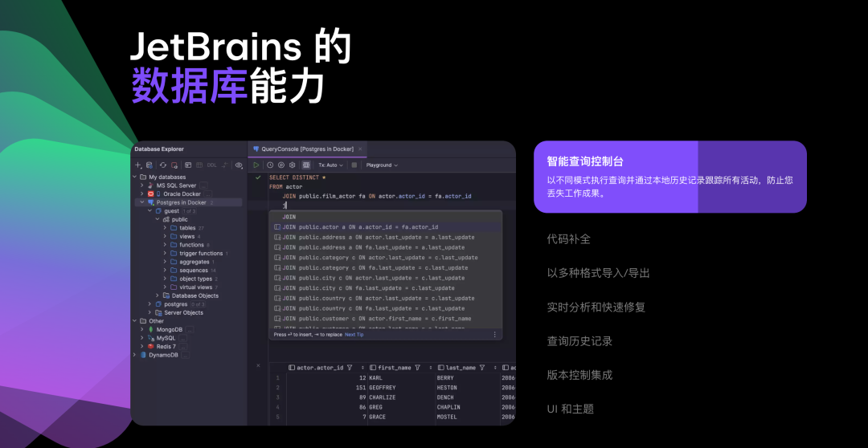Select the 代码补全 feature item

(x=568, y=239)
